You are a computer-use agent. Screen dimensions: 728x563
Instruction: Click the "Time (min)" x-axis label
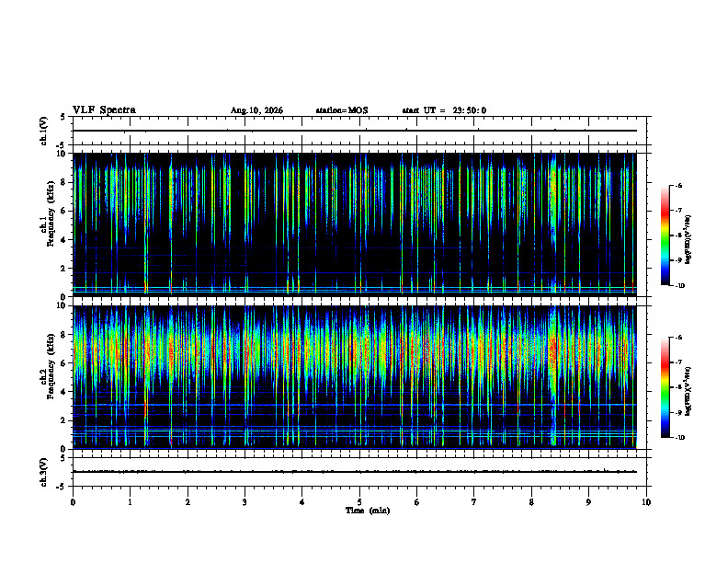pyautogui.click(x=368, y=511)
